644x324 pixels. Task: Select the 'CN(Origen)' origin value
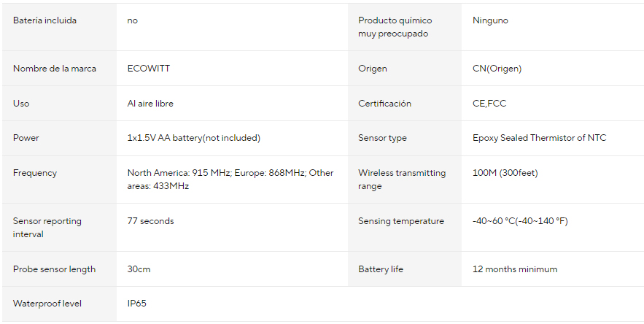[497, 69]
